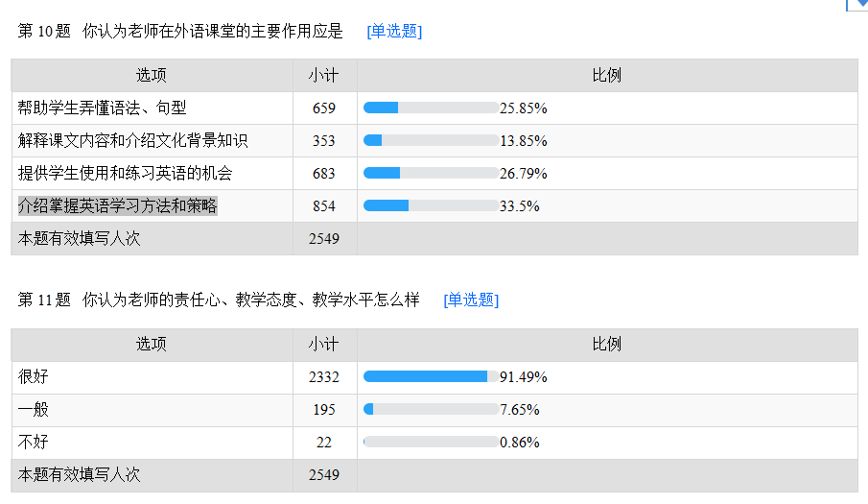Click the 单选题 link for question 11
The height and width of the screenshot is (504, 868).
point(471,300)
